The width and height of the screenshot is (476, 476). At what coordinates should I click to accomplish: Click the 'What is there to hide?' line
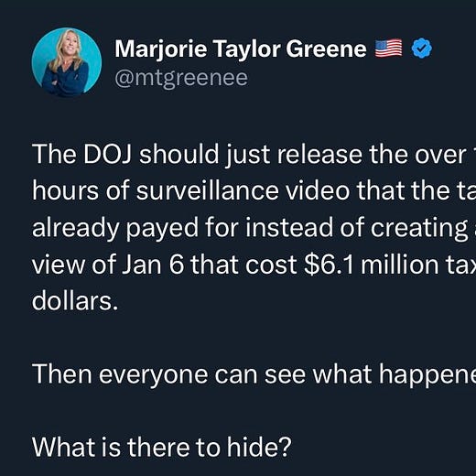coord(162,448)
